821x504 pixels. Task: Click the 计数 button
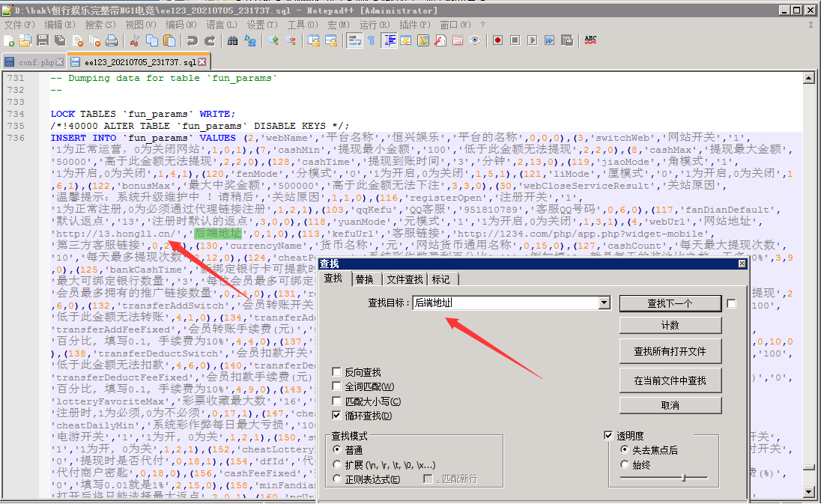(670, 326)
